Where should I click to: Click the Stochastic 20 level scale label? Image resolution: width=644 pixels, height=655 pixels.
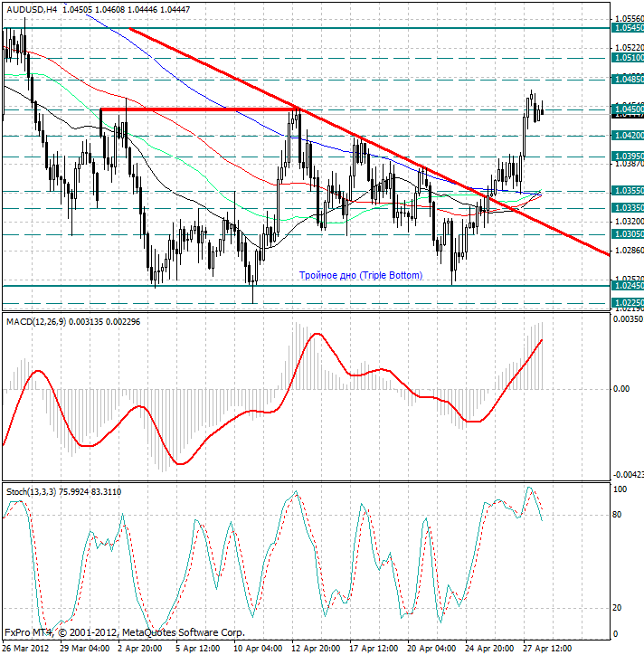[617, 608]
